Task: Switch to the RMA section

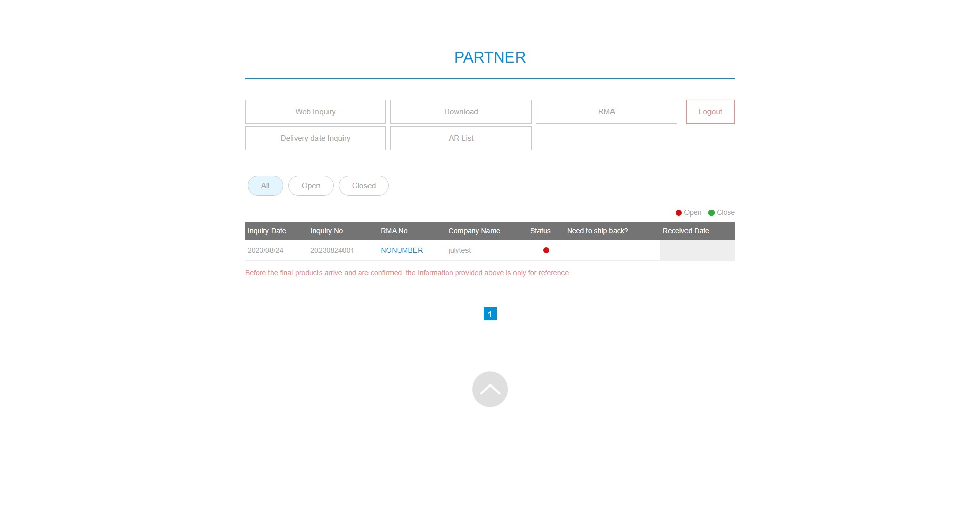Action: click(x=606, y=112)
